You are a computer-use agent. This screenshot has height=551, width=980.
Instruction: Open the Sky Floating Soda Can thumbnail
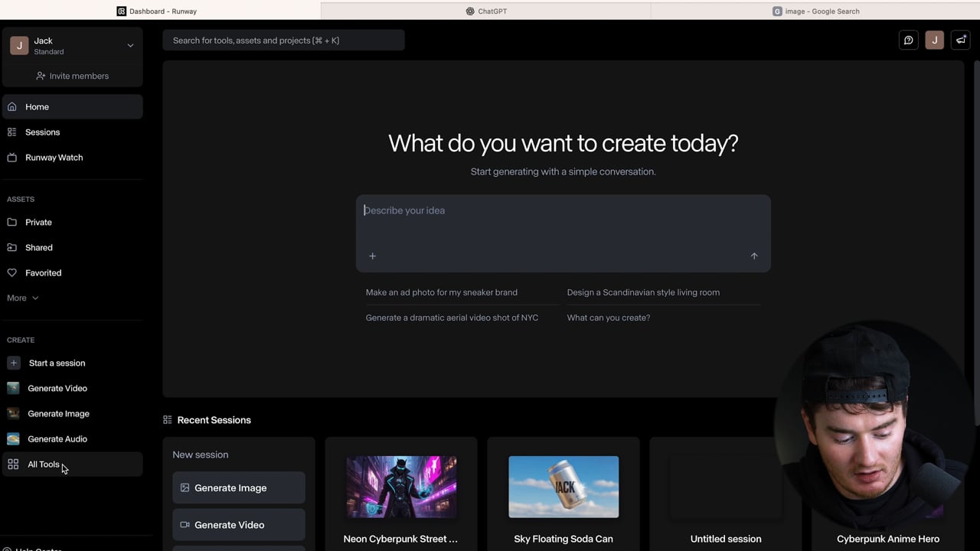(x=563, y=487)
